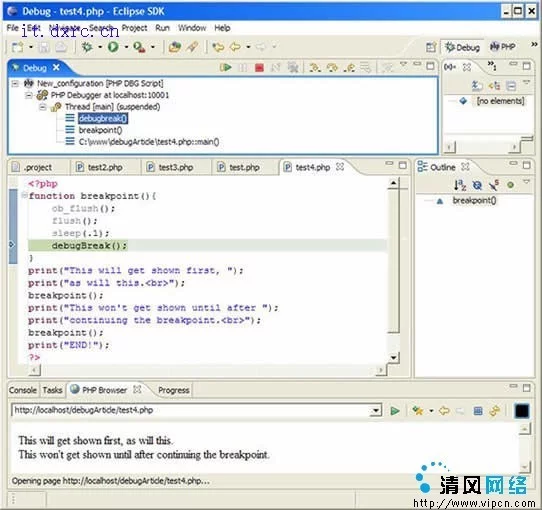Click the Step Over icon in Debug view
This screenshot has height=510, width=542.
pyautogui.click(x=332, y=67)
